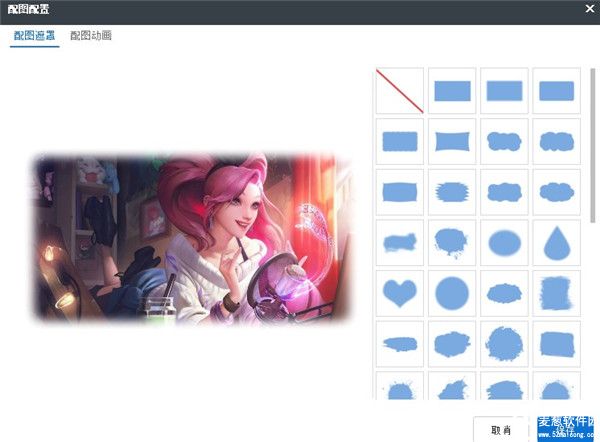Choose the thin tapered brush-stroke mask below the heart
Screen dimensions: 600x442
[399, 344]
